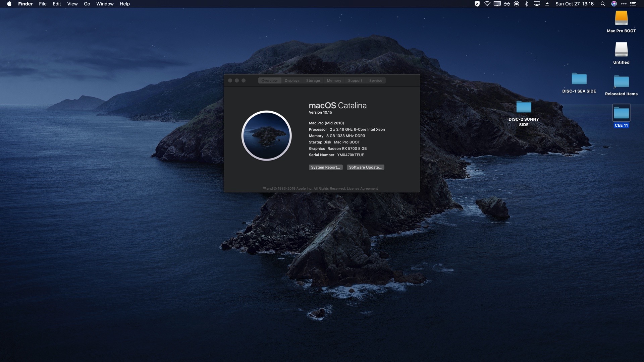Switch to the Overview tab
This screenshot has height=362, width=644.
[269, 80]
